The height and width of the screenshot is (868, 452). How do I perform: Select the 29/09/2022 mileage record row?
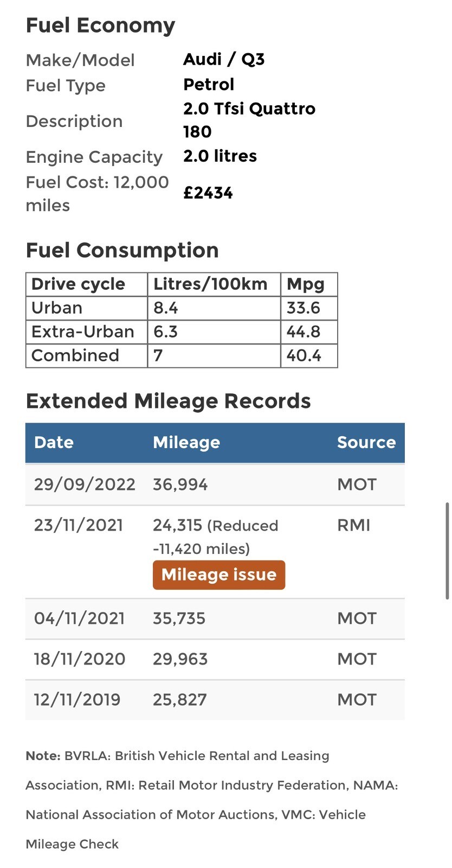(215, 484)
